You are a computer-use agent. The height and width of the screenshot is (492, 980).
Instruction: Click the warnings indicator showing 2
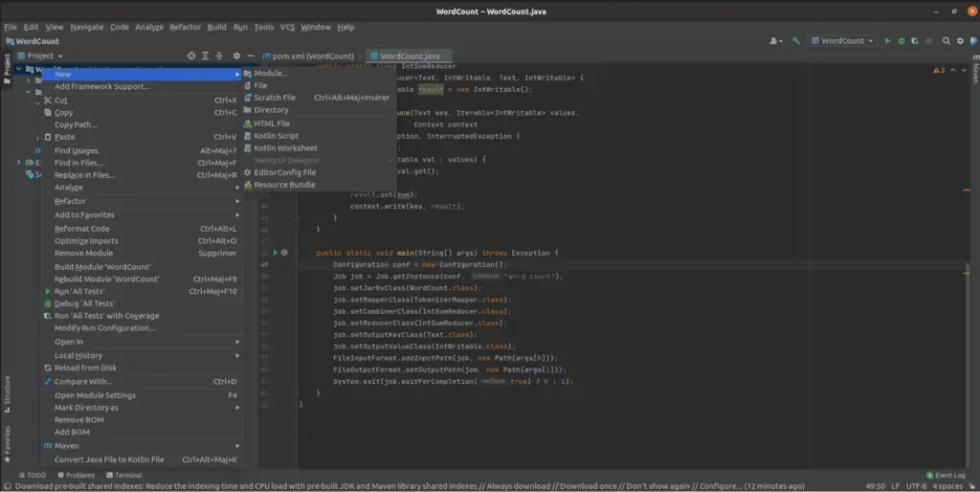point(940,70)
